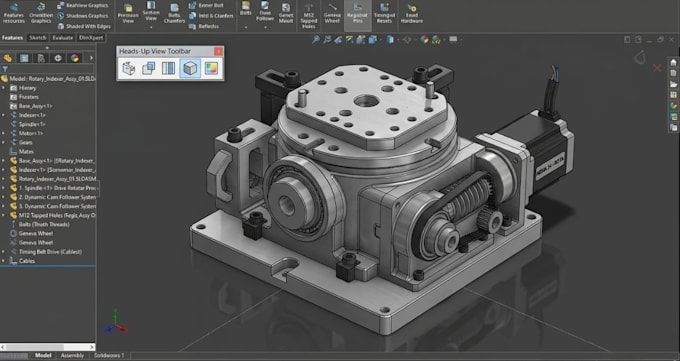Open the Time Follower dropdown arrow

click(265, 27)
